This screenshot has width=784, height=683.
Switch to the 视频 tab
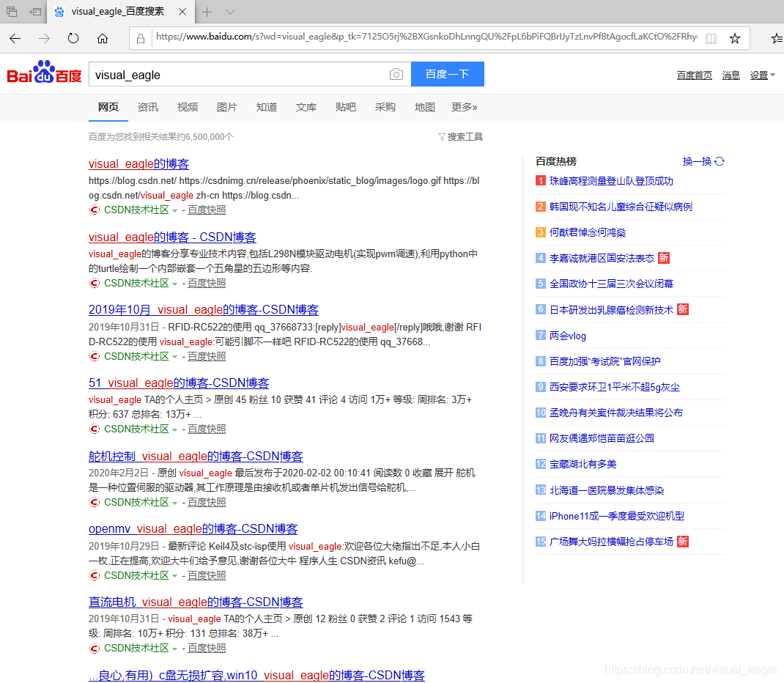188,107
